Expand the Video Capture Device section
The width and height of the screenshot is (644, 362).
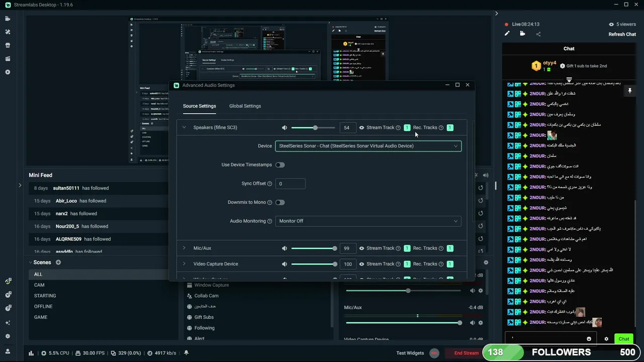tap(184, 264)
